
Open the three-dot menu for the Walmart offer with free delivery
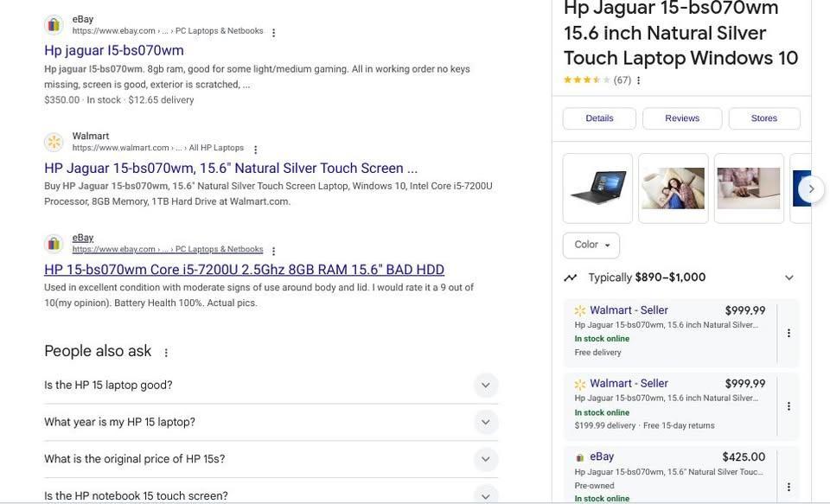788,333
